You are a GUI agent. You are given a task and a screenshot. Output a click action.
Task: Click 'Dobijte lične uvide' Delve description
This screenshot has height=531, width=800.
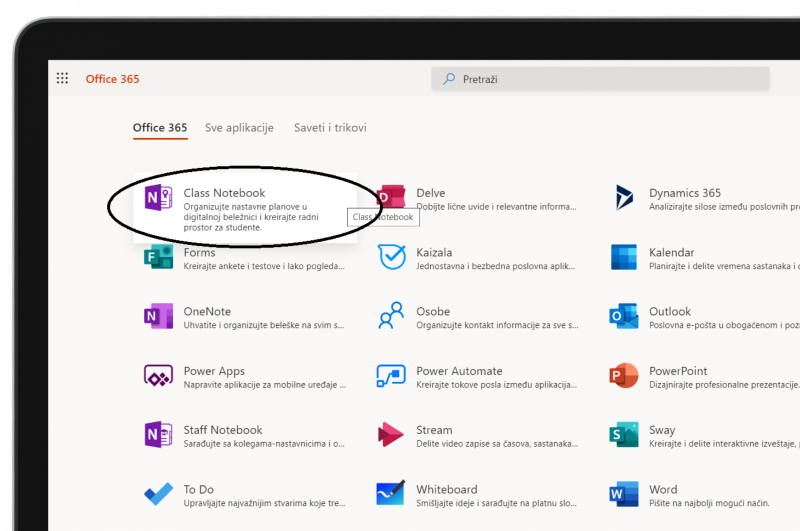pyautogui.click(x=496, y=207)
